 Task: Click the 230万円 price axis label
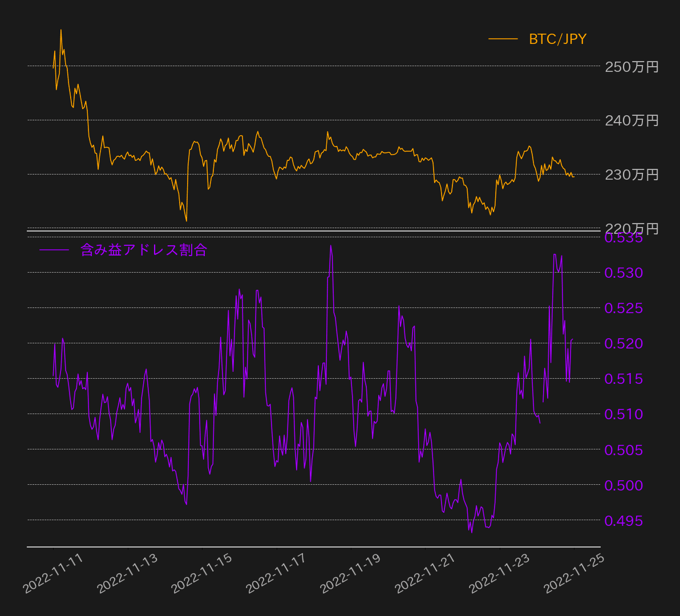click(x=632, y=175)
